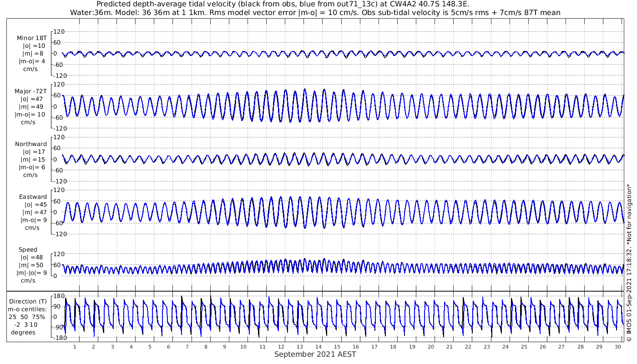Select the 'Speed' panel label
Screen dimensions: 637x364
coord(28,250)
